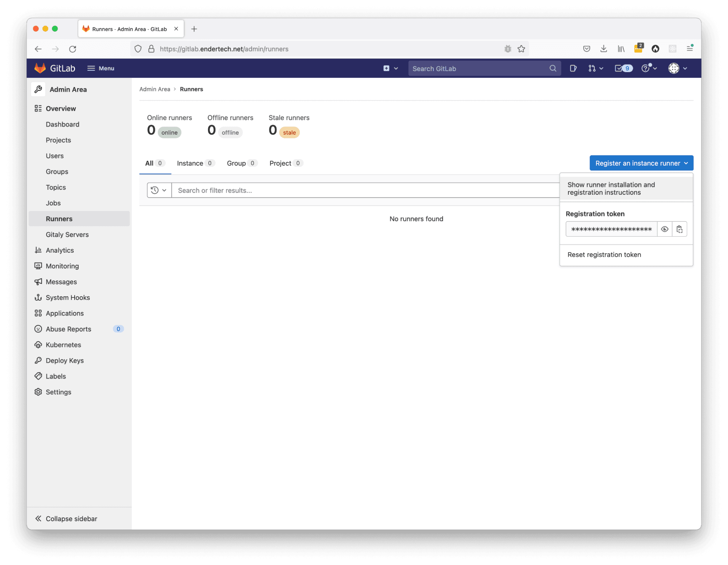Viewport: 728px width, 565px height.
Task: Open the issues icon in top navbar
Action: click(573, 68)
